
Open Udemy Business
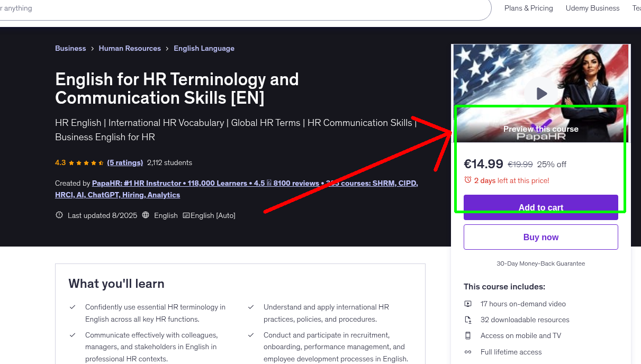click(x=592, y=8)
